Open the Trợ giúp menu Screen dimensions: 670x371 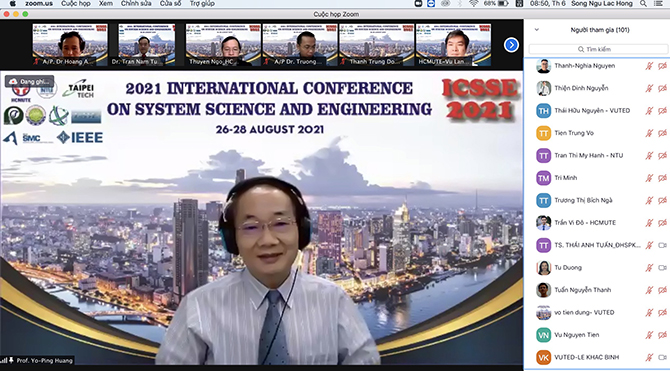click(x=202, y=3)
